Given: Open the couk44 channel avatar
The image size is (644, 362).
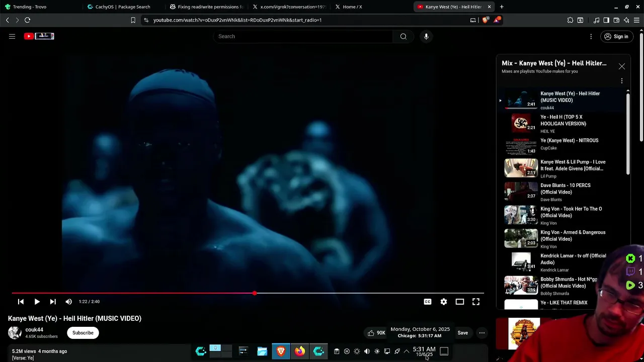Looking at the screenshot, I should 15,332.
